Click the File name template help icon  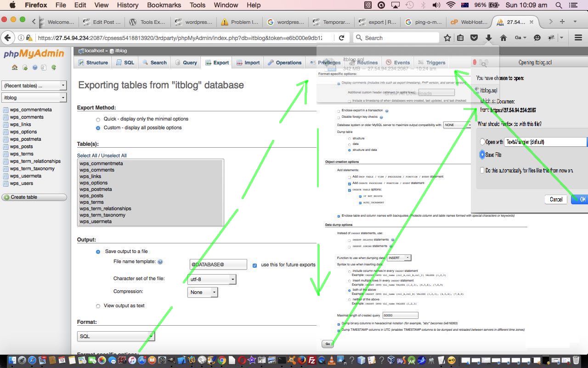click(160, 262)
